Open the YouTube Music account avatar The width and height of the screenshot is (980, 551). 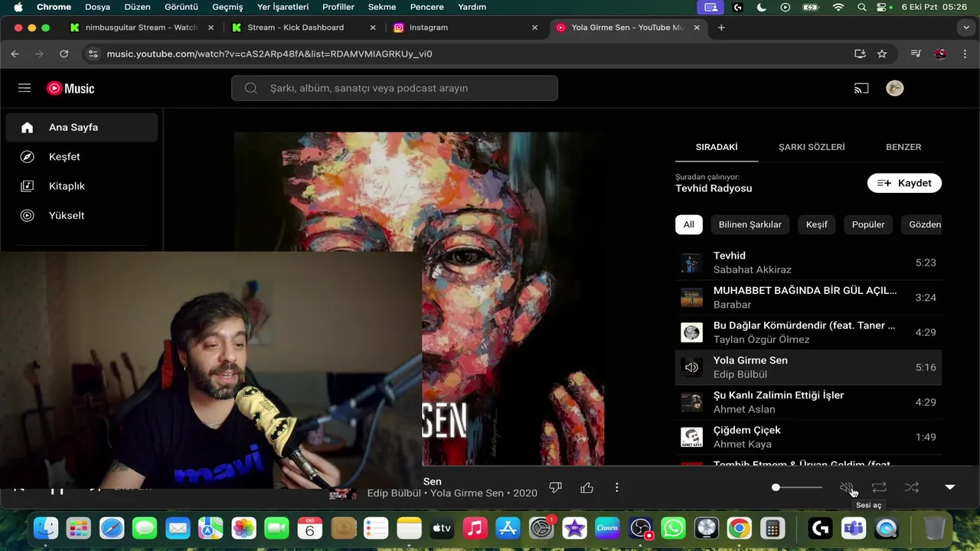894,88
